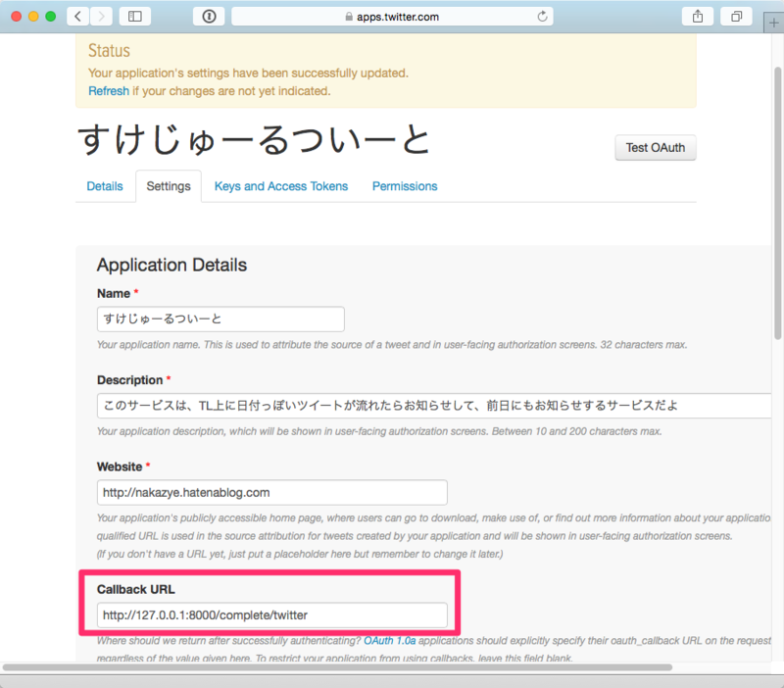Click the Status heading in notice
This screenshot has height=688, width=784.
tap(109, 51)
